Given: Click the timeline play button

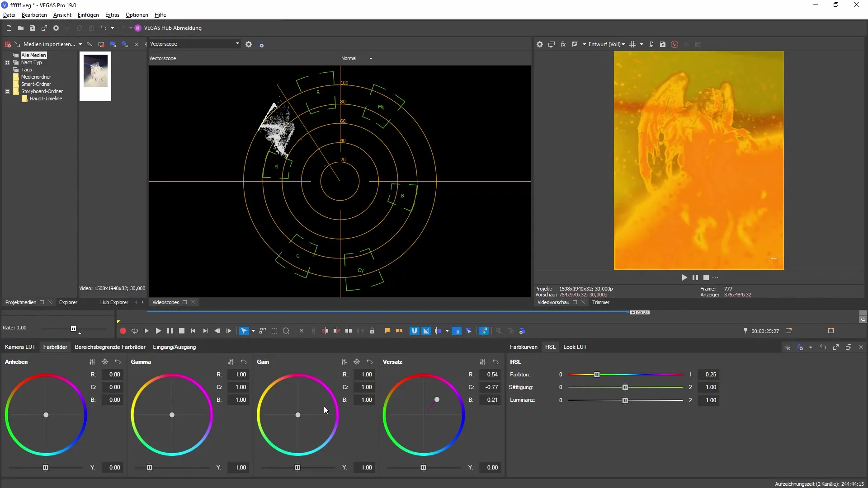Looking at the screenshot, I should coord(158,331).
